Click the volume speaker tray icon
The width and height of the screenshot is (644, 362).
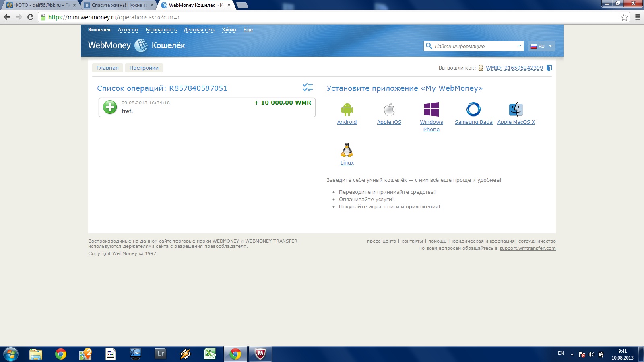pos(591,354)
